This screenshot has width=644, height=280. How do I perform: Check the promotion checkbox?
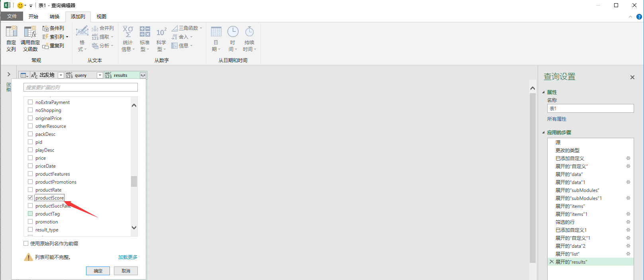click(x=30, y=221)
